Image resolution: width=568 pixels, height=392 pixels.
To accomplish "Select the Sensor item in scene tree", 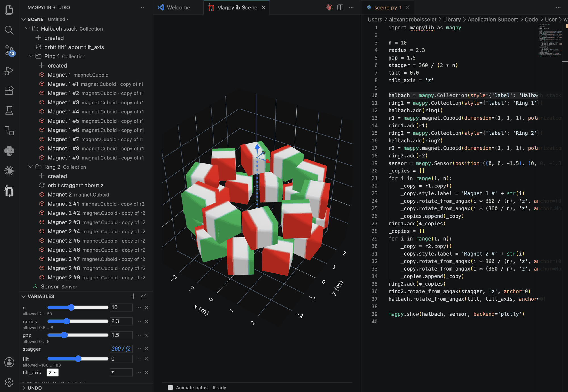I will pos(86,287).
